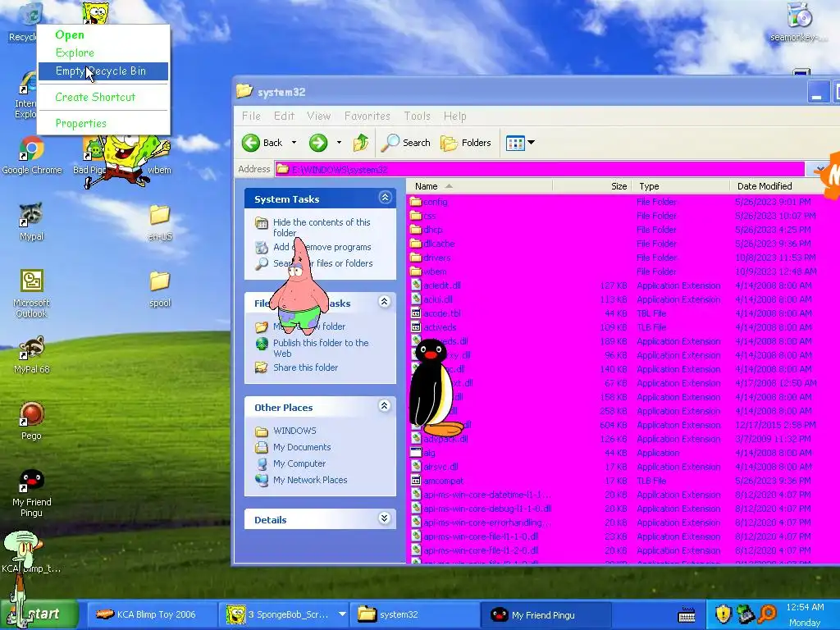Image resolution: width=840 pixels, height=630 pixels.
Task: Click the green Forward arrow button
Action: pos(318,143)
